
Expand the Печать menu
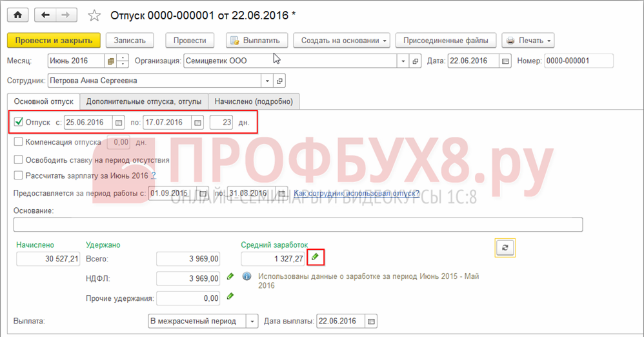(x=528, y=40)
